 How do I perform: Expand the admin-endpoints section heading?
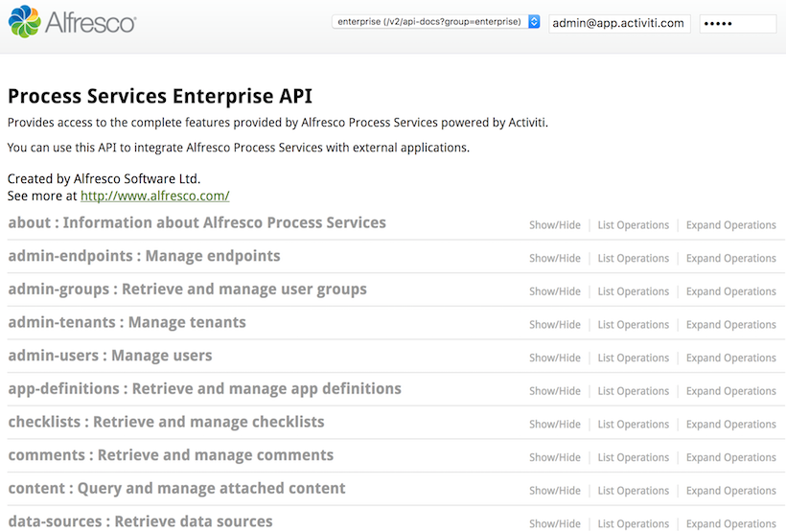pos(145,256)
